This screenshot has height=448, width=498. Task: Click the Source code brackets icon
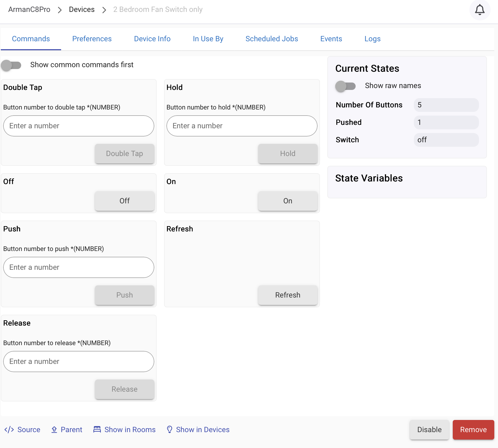[x=9, y=429]
